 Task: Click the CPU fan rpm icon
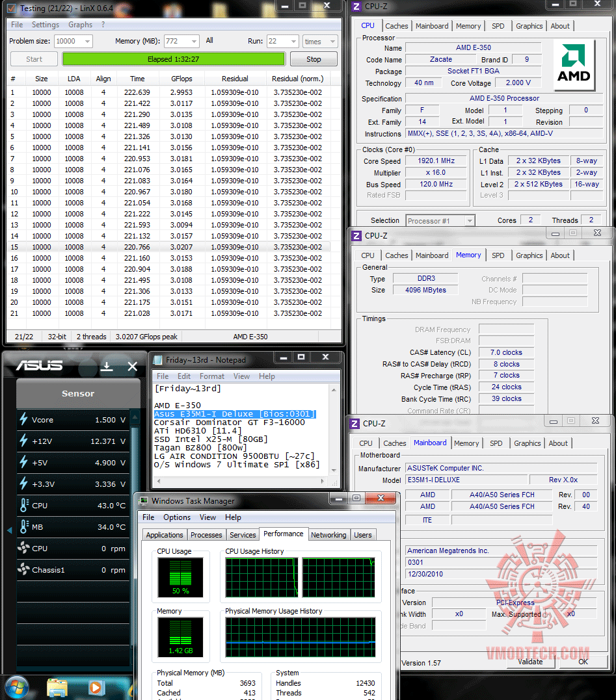point(23,548)
